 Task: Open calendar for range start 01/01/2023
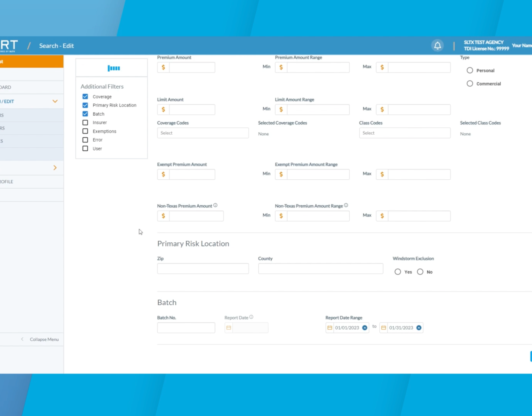330,328
